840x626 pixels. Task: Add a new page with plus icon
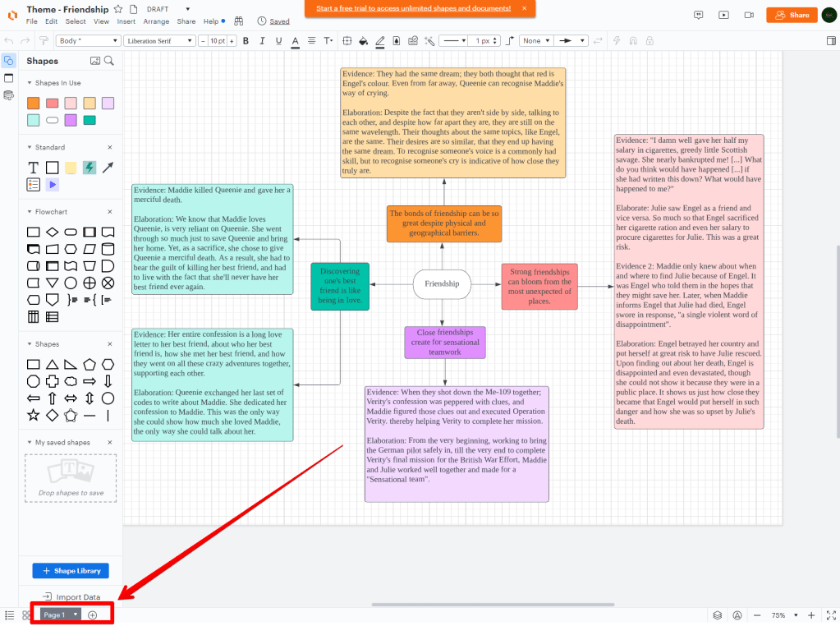click(x=93, y=615)
